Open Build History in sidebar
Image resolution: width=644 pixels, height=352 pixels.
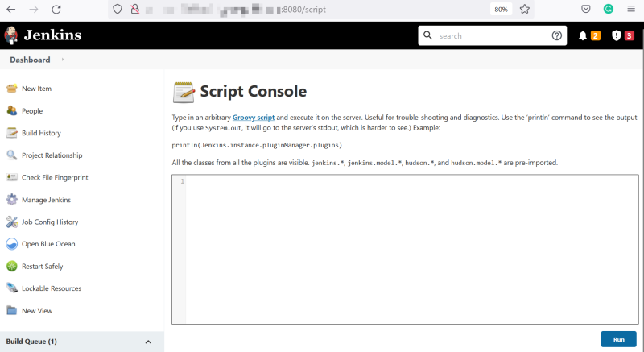coord(41,133)
